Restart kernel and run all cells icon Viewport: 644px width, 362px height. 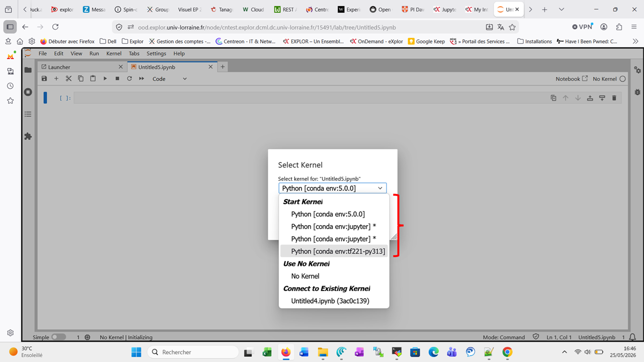142,78
